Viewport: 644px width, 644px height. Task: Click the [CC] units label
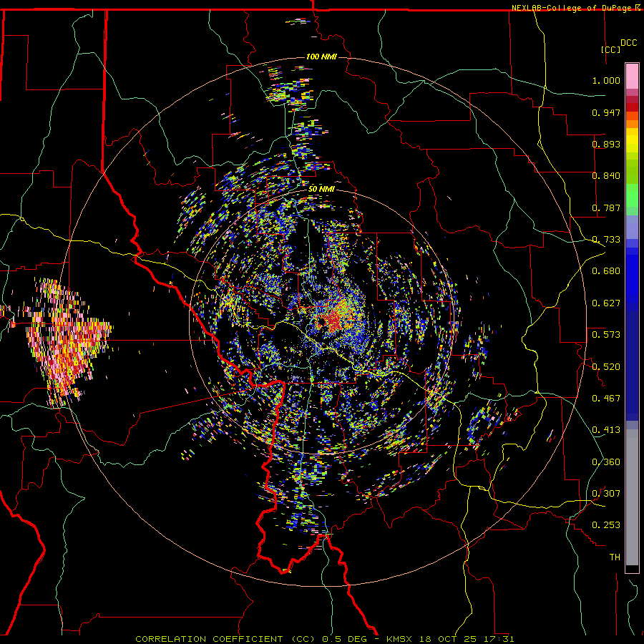click(x=610, y=49)
